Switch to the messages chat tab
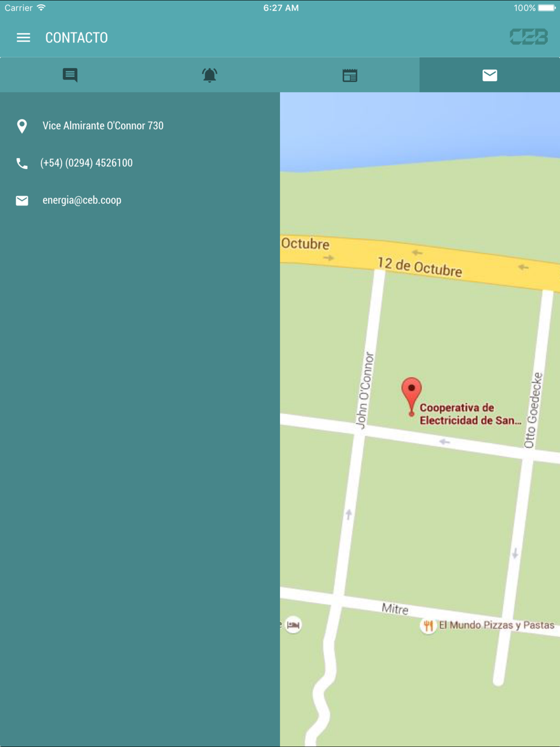 (70, 75)
